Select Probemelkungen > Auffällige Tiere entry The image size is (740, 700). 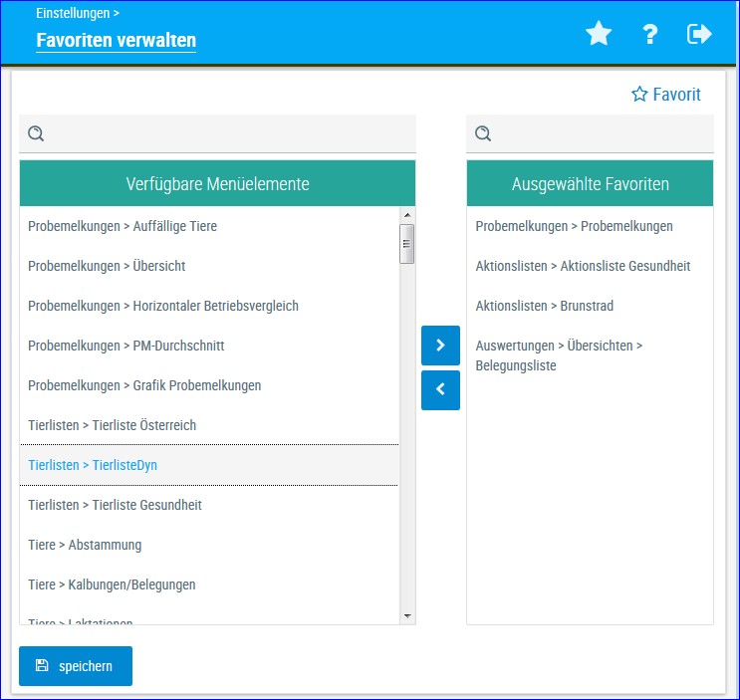tap(123, 226)
